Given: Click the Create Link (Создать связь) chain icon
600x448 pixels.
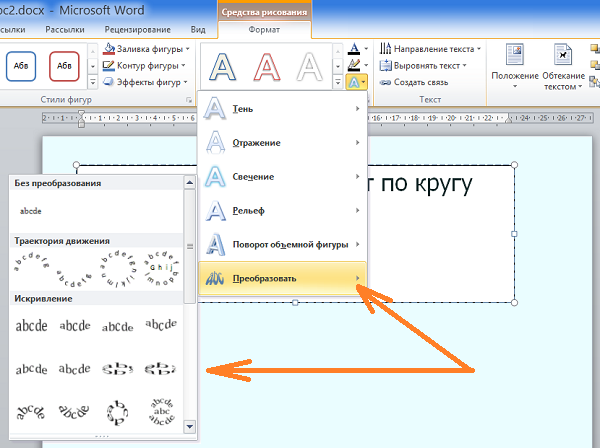Looking at the screenshot, I should pyautogui.click(x=385, y=82).
